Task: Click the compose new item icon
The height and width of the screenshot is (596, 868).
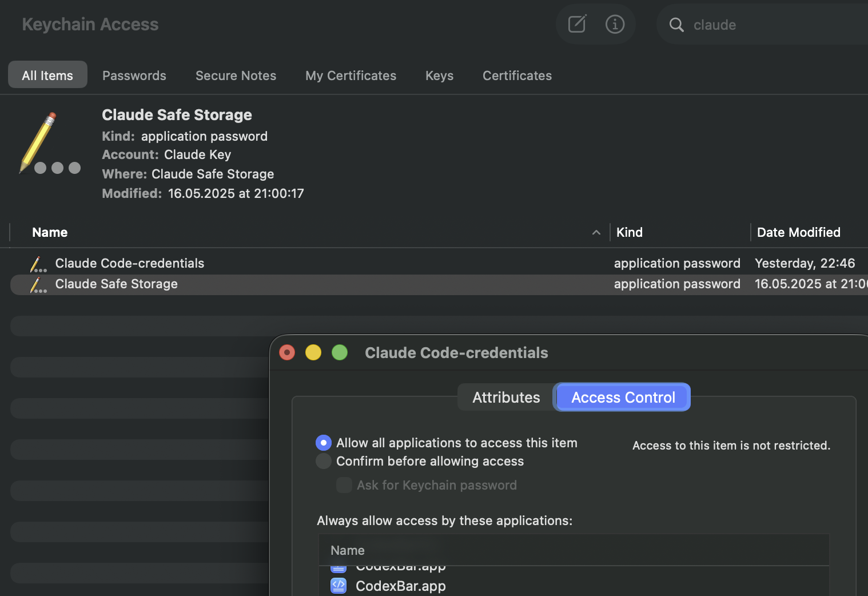Action: pos(577,24)
